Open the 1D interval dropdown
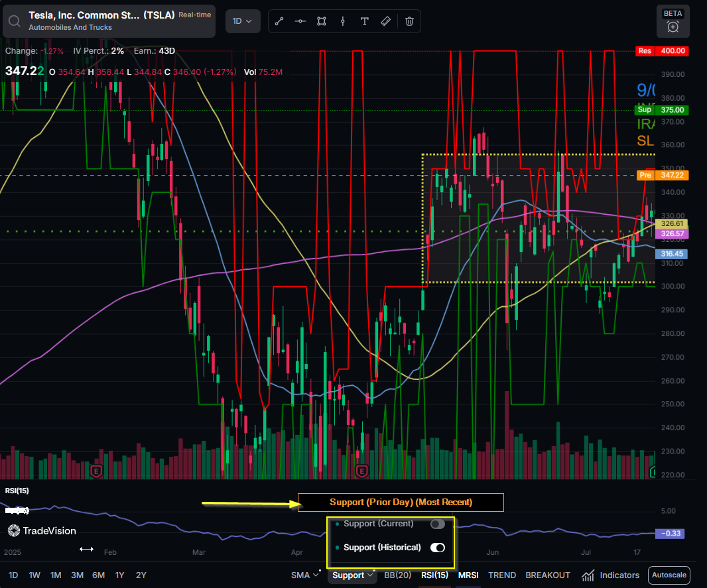 (x=242, y=21)
